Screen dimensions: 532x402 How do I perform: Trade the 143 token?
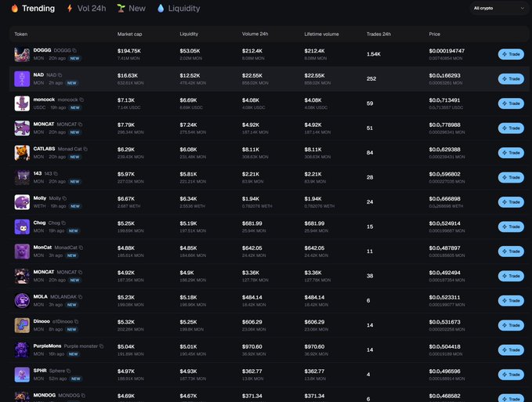[x=511, y=177]
